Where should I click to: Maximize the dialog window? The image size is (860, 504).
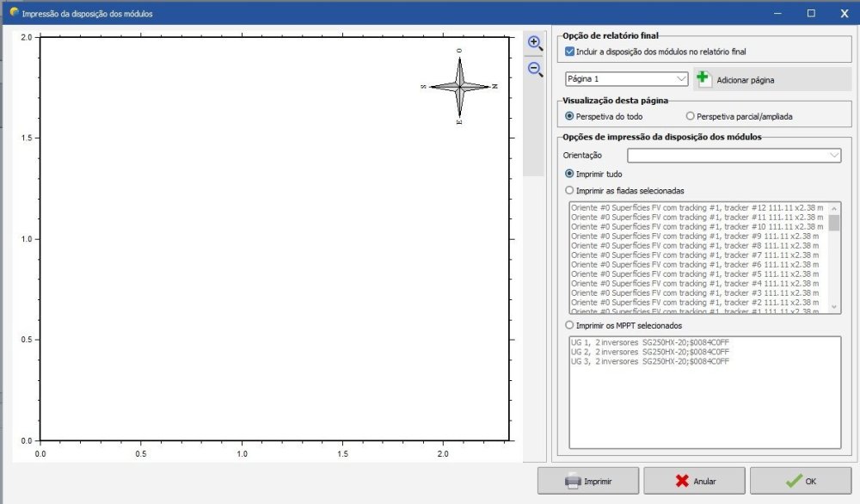pos(810,13)
